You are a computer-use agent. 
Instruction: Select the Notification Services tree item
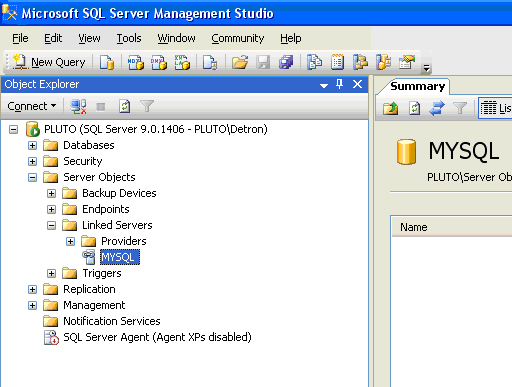coord(112,321)
